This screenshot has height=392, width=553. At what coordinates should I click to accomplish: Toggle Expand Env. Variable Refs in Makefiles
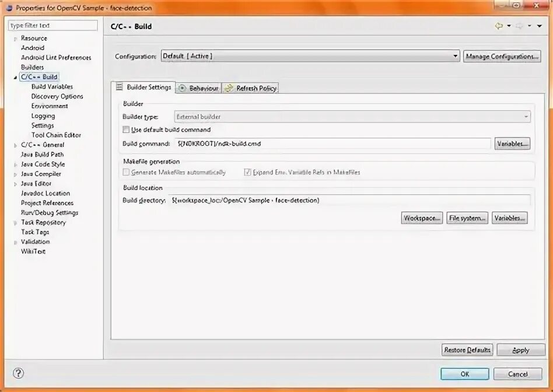coord(247,172)
